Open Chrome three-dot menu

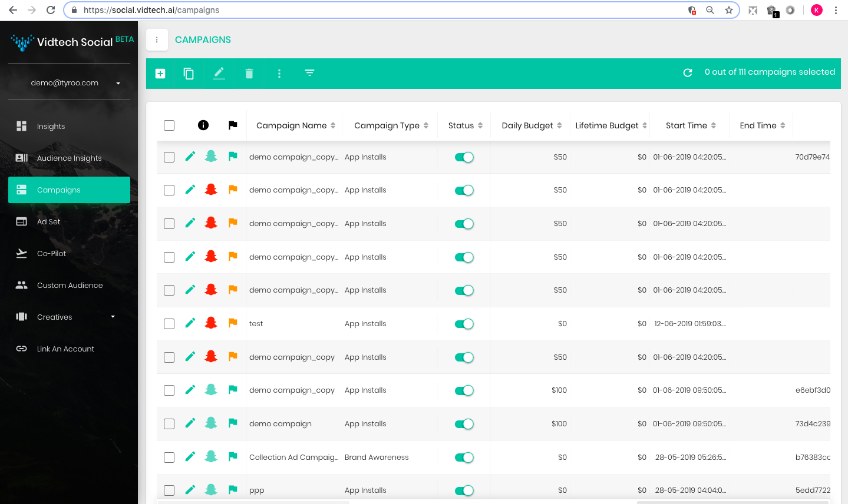pos(836,10)
